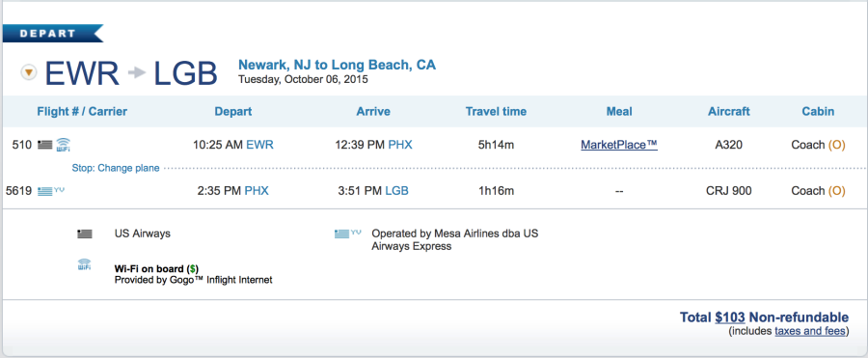Open the MarketPlace meal link

coord(619,145)
